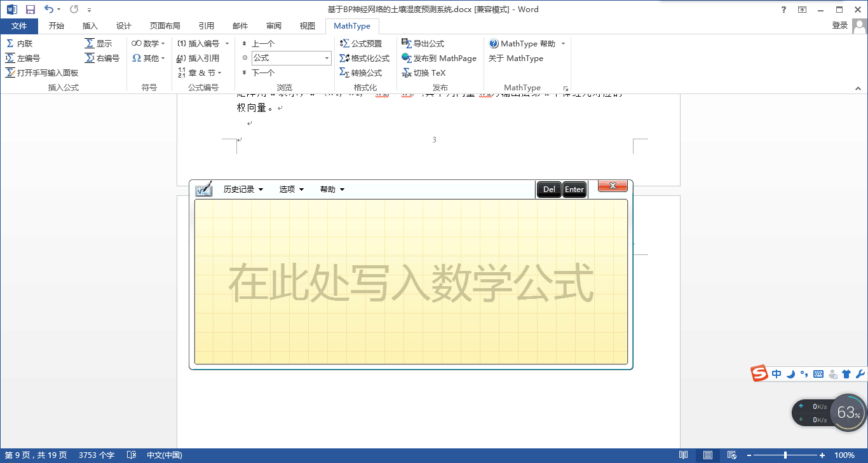Click 登录 sign in link

coord(840,25)
